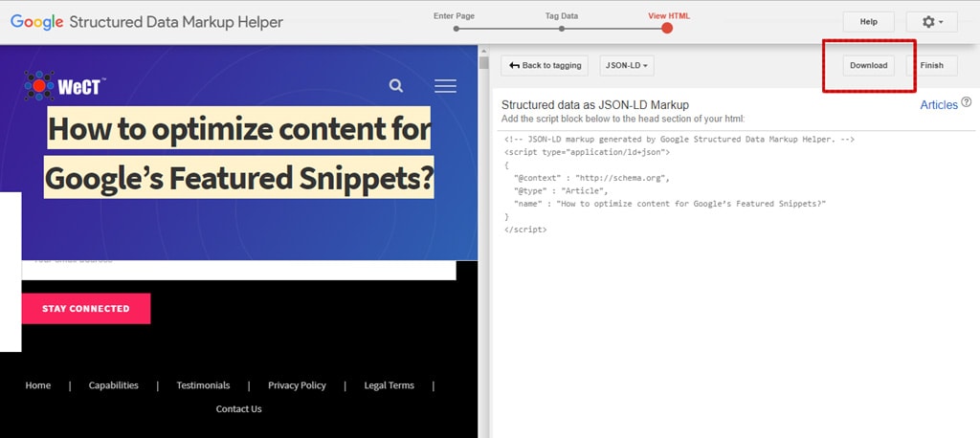The width and height of the screenshot is (980, 438).
Task: Click the help question mark beside Articles
Action: [967, 102]
